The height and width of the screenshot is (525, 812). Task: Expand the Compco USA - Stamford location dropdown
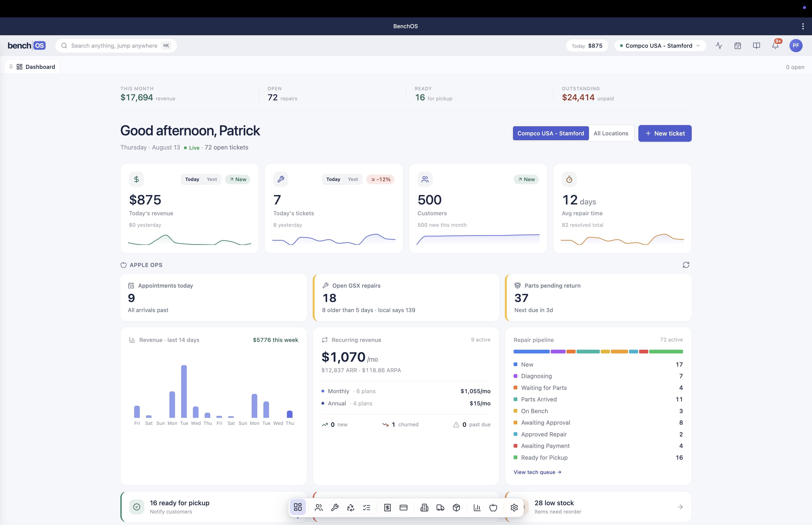[x=660, y=46]
